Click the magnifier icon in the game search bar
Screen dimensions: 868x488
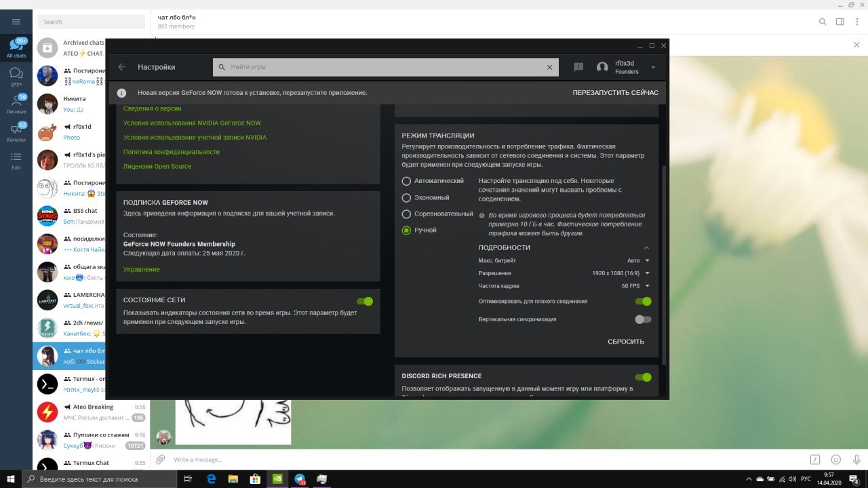(x=222, y=67)
